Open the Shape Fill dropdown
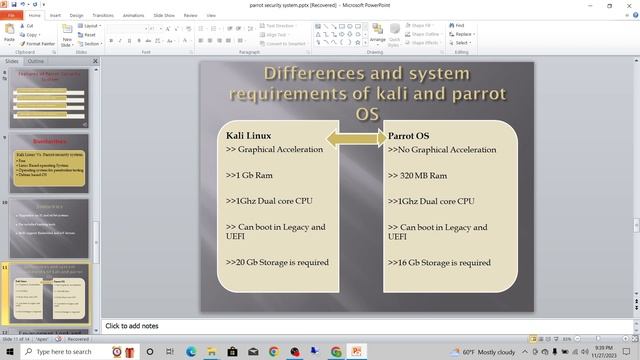 [420, 25]
